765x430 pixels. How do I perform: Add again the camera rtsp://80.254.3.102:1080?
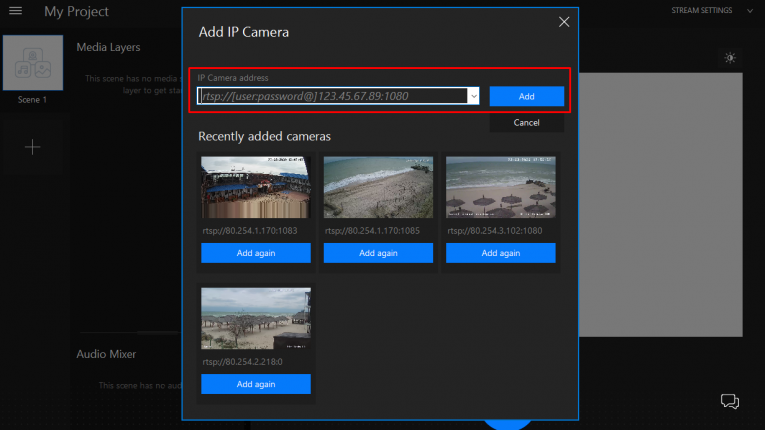[501, 253]
